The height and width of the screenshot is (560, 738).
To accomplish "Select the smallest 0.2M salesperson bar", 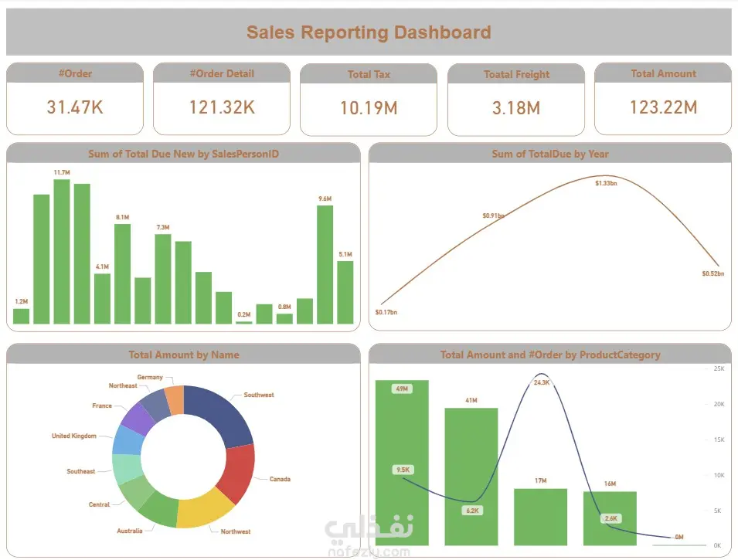I will 243,322.
